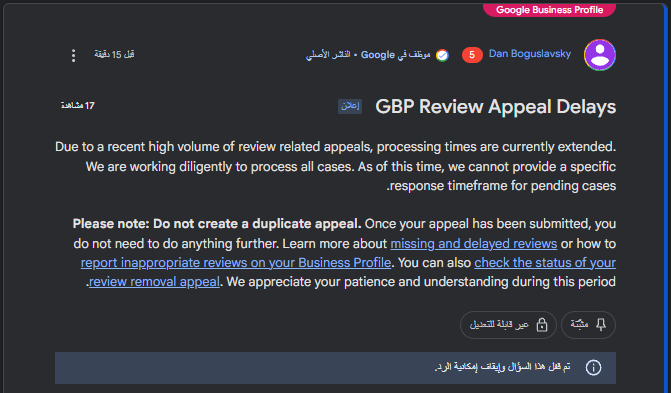This screenshot has height=393, width=671.
Task: Click the GBP Review Appeal Delays title
Action: point(496,107)
